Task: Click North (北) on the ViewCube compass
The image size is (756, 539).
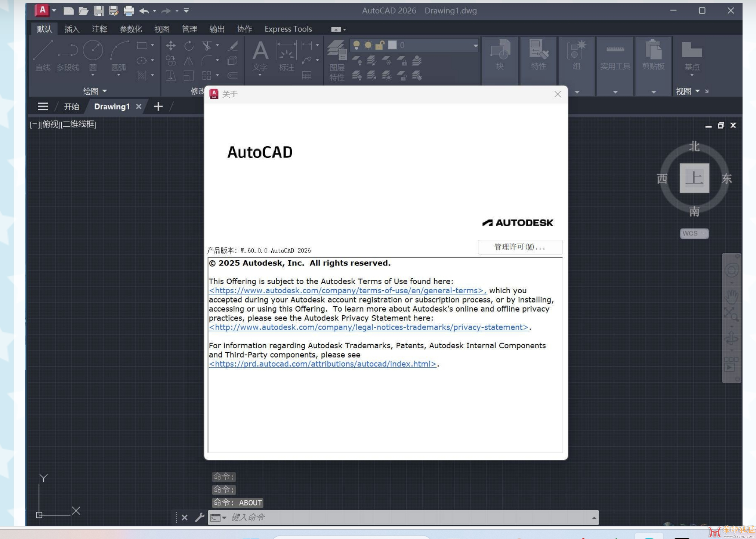Action: (694, 146)
